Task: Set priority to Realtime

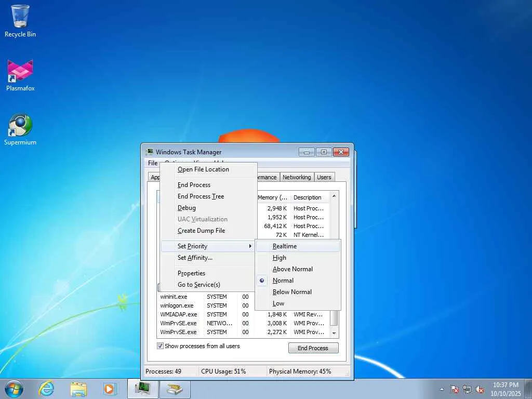Action: [x=298, y=246]
